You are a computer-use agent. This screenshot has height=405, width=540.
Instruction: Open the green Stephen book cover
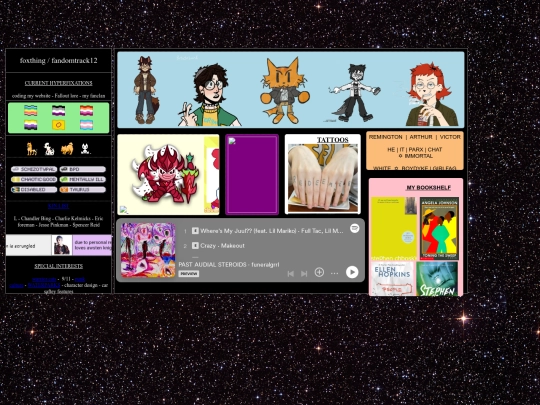click(437, 279)
